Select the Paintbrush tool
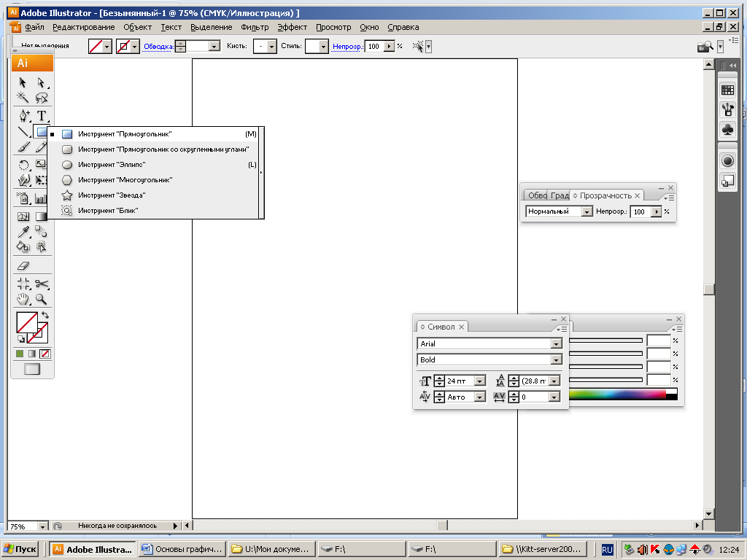The image size is (747, 560). click(x=23, y=147)
